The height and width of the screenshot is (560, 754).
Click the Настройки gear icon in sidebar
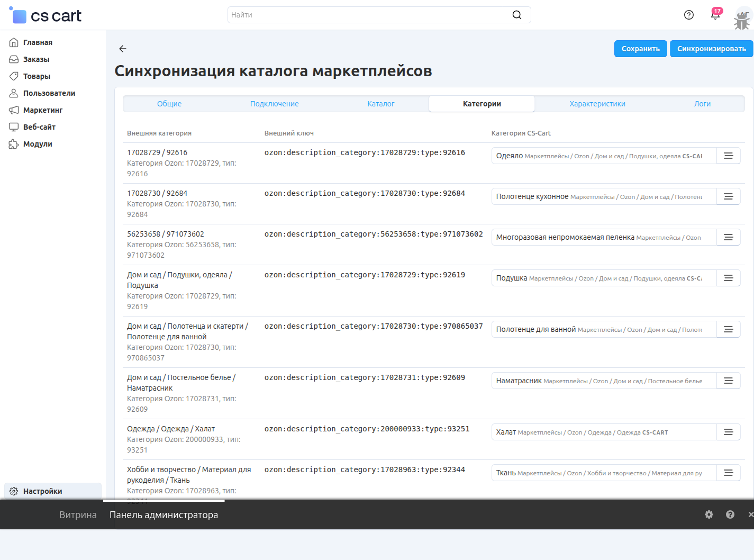pyautogui.click(x=14, y=491)
